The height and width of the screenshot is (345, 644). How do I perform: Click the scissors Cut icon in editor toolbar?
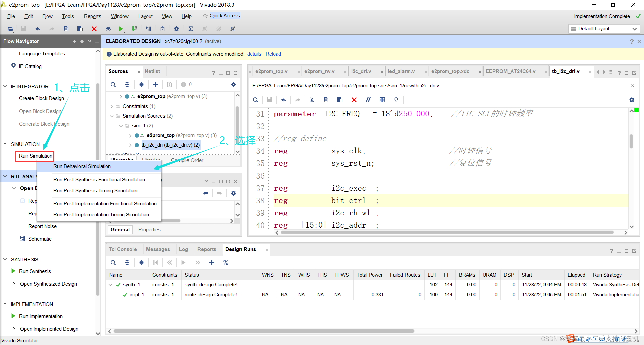(312, 100)
